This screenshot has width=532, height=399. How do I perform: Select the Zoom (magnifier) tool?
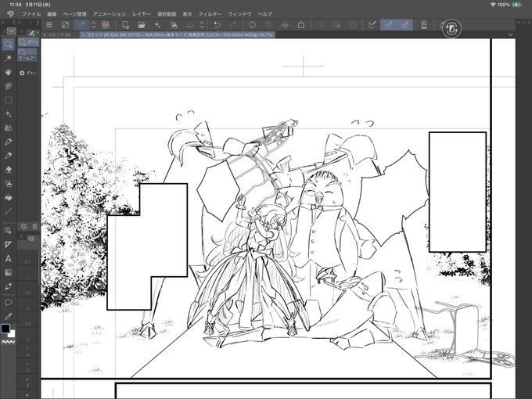(x=9, y=45)
